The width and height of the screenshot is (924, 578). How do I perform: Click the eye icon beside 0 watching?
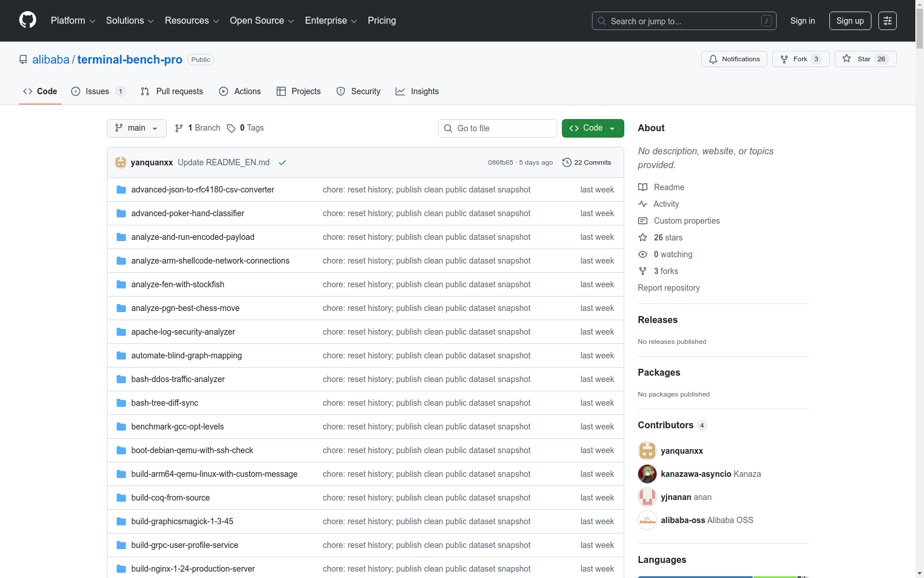tap(643, 254)
